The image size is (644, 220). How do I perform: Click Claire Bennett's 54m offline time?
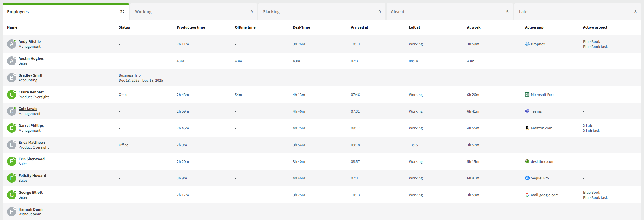point(238,95)
